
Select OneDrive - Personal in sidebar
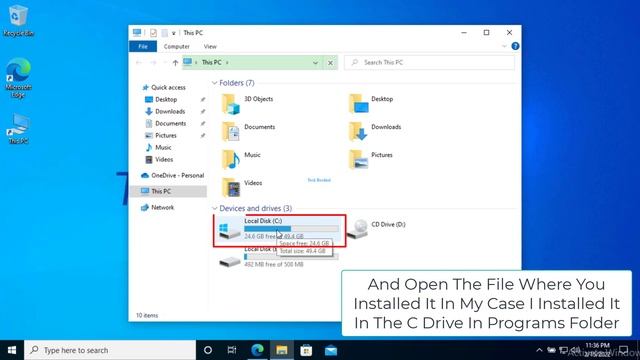(x=178, y=176)
